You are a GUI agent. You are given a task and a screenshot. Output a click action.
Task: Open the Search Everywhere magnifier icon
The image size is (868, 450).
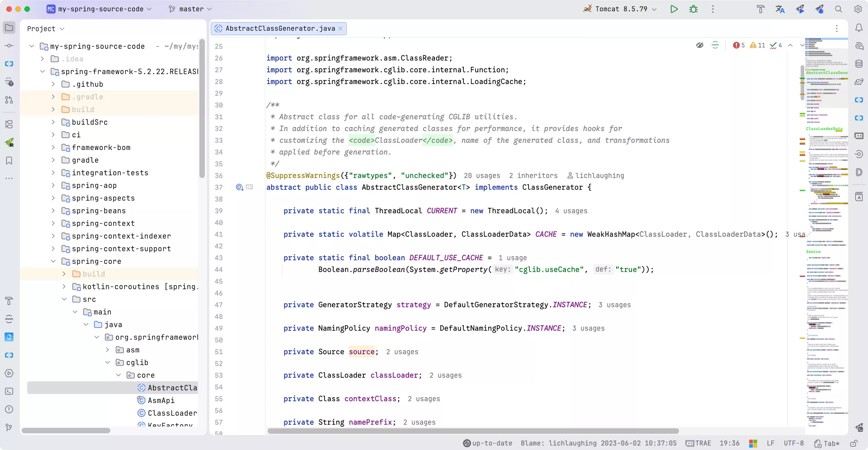pos(839,9)
